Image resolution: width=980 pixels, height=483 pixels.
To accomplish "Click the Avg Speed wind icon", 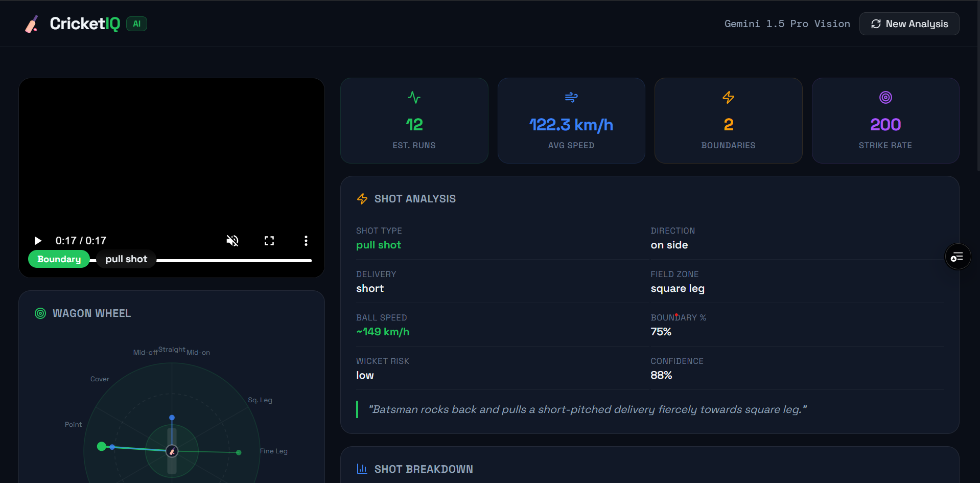I will click(571, 97).
